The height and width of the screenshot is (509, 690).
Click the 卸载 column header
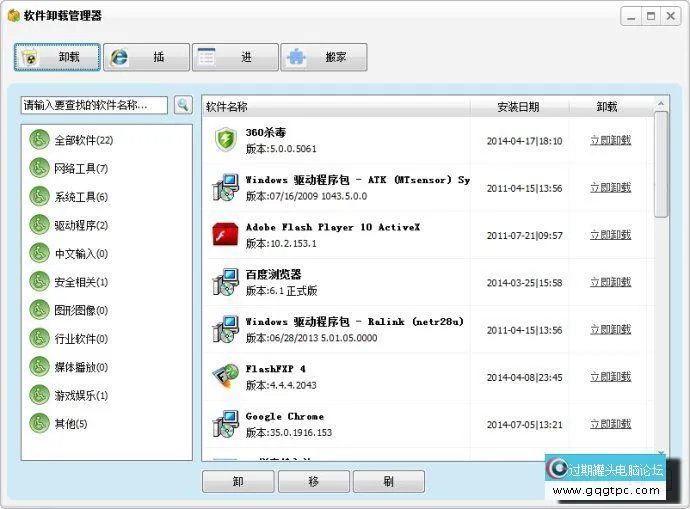[x=607, y=106]
